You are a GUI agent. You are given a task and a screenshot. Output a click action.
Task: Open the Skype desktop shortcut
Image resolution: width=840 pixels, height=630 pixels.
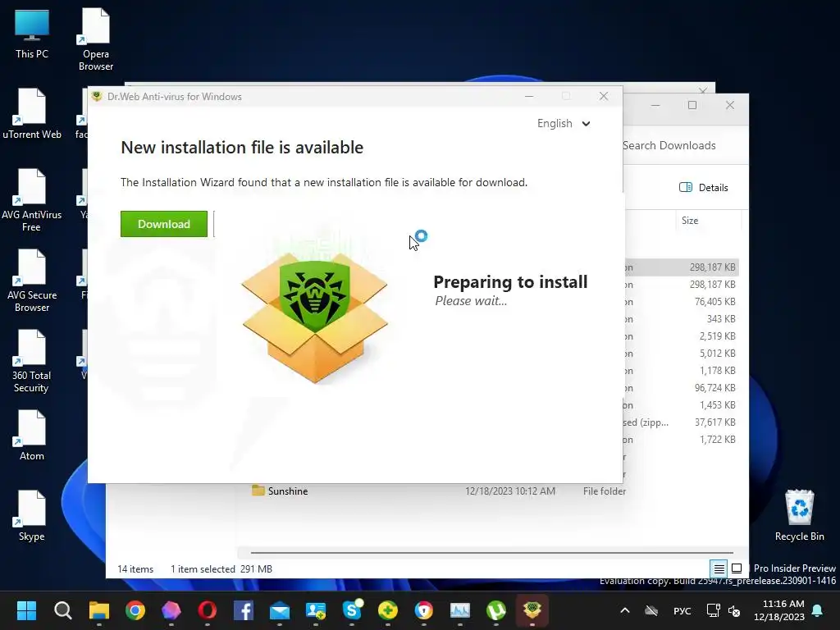click(32, 516)
